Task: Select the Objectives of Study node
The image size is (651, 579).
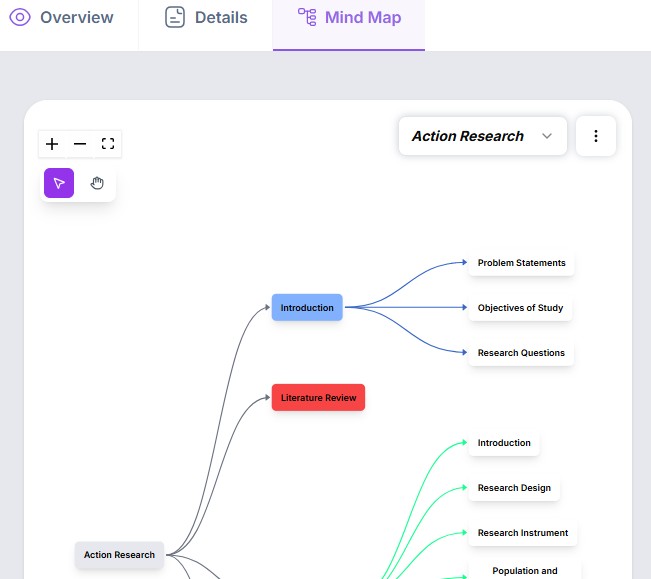Action: 520,308
